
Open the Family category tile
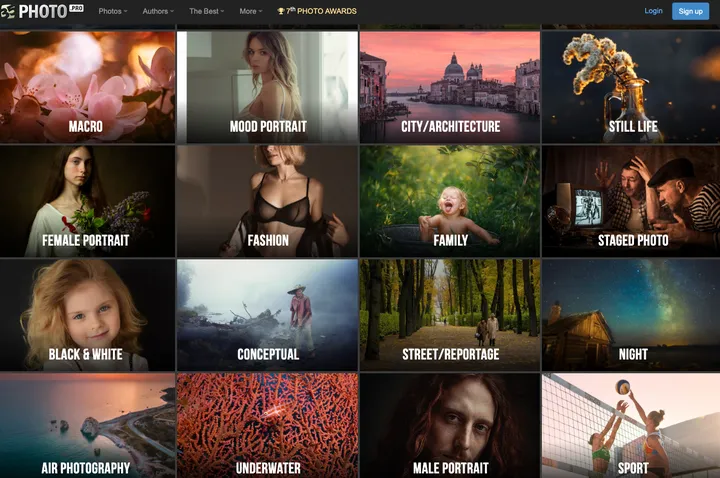tap(450, 201)
